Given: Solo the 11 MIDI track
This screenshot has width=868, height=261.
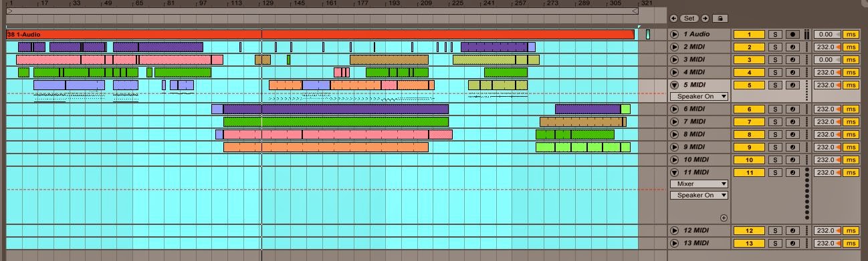Looking at the screenshot, I should 775,172.
